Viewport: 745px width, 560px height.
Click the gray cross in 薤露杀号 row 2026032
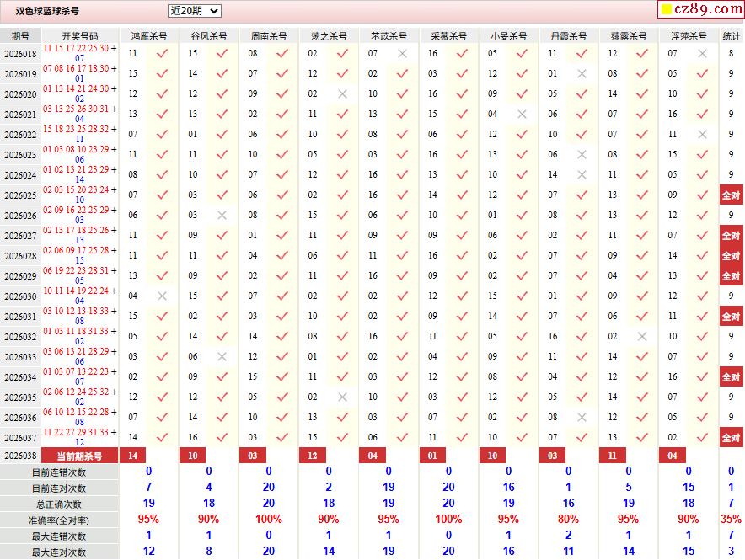click(642, 337)
